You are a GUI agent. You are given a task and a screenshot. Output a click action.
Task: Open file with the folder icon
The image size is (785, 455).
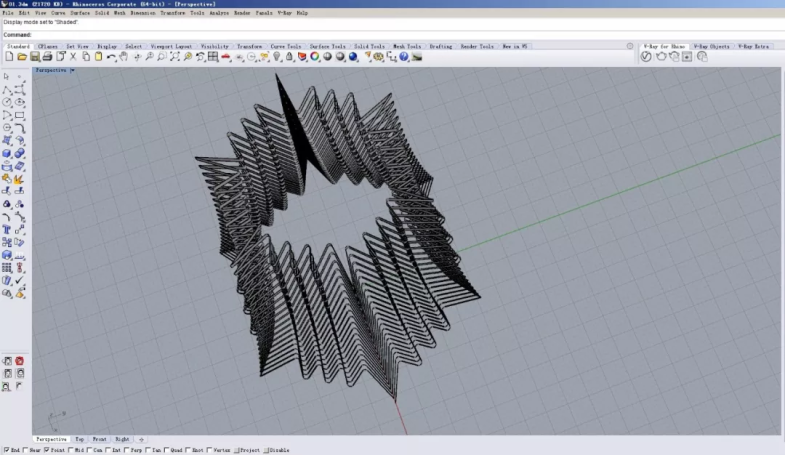(22, 57)
